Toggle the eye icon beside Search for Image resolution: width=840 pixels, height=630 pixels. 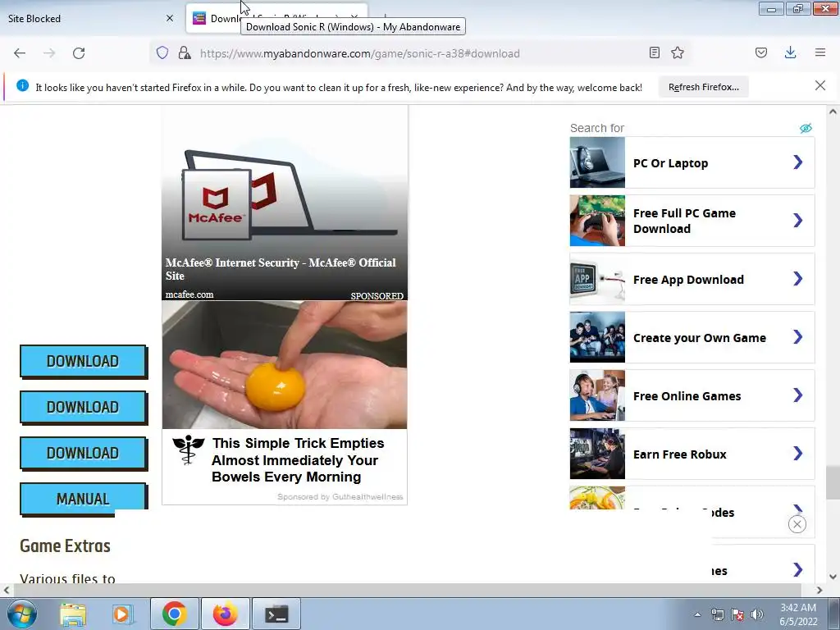click(806, 128)
